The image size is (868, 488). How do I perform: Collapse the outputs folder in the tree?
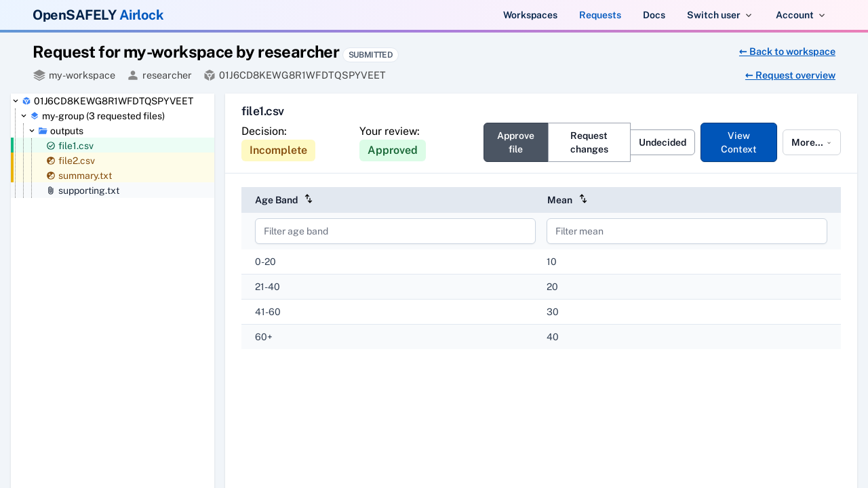(x=32, y=130)
